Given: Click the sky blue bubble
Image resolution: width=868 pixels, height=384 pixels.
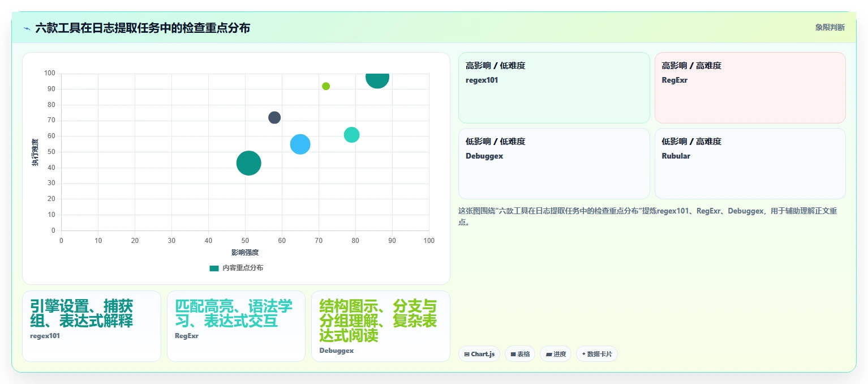Looking at the screenshot, I should [300, 144].
